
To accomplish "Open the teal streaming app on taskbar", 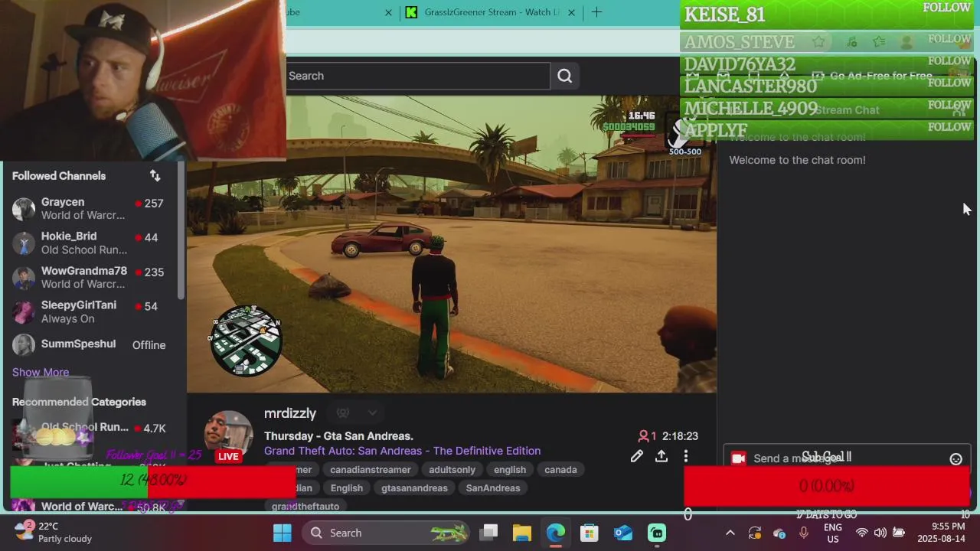I will point(657,533).
